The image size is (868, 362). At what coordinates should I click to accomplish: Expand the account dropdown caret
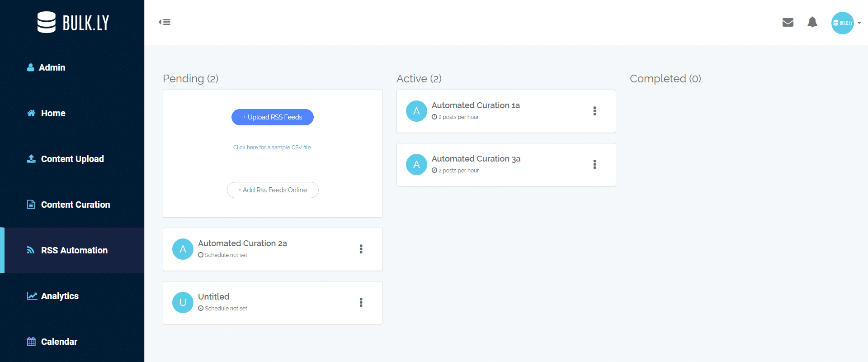[x=859, y=23]
